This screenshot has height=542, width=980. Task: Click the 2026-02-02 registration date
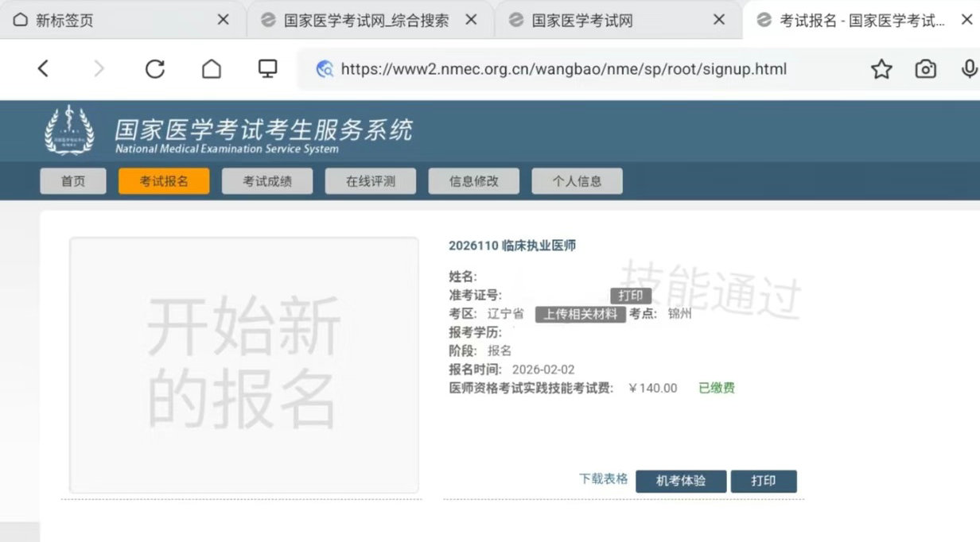click(x=543, y=370)
